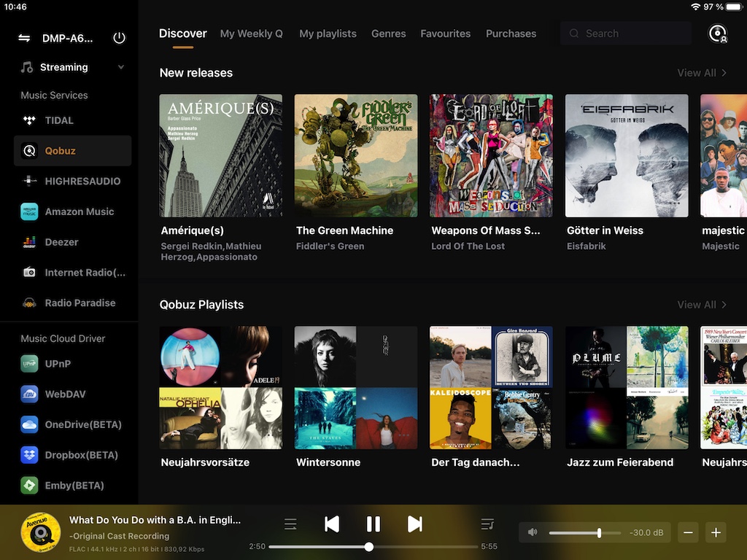Decrease volume with the minus button

[x=689, y=532]
